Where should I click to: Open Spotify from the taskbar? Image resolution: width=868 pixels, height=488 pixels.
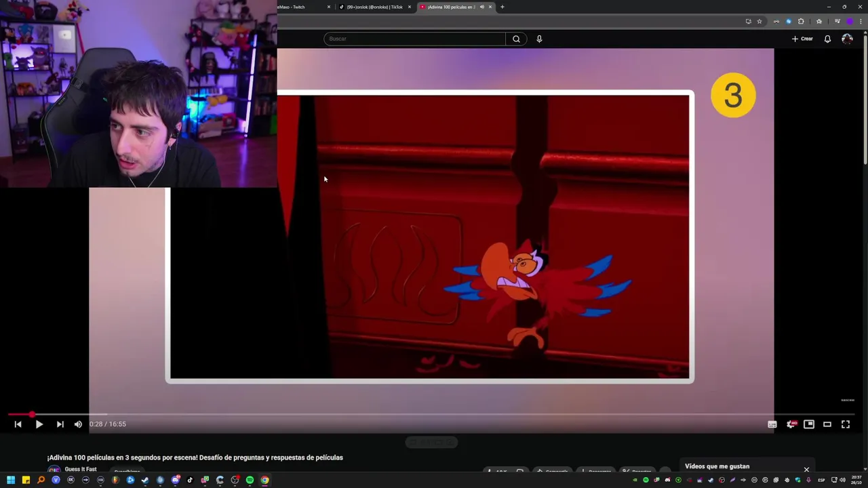(250, 480)
